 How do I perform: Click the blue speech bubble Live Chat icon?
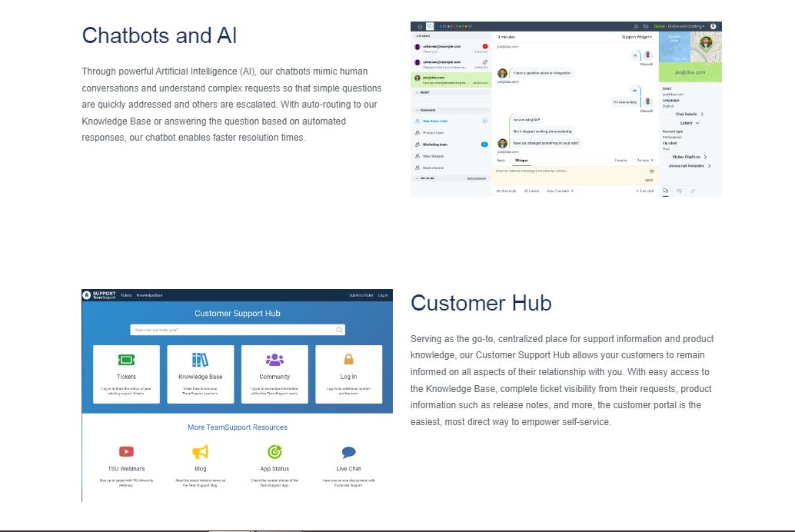click(349, 452)
